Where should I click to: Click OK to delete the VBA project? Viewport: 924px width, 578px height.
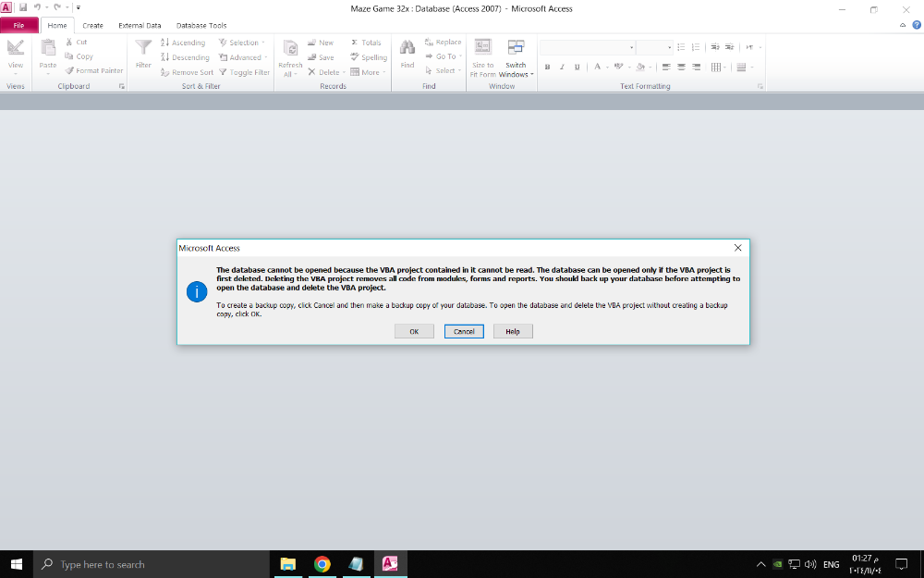[414, 331]
